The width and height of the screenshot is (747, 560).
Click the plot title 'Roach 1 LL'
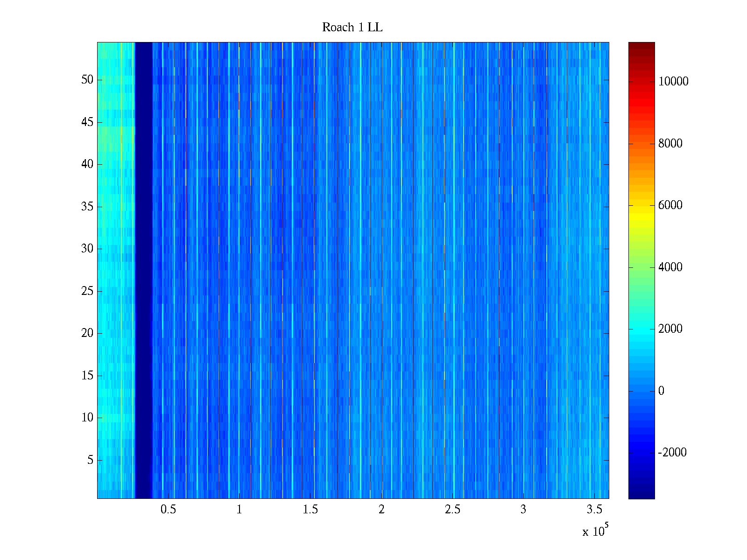coord(352,28)
